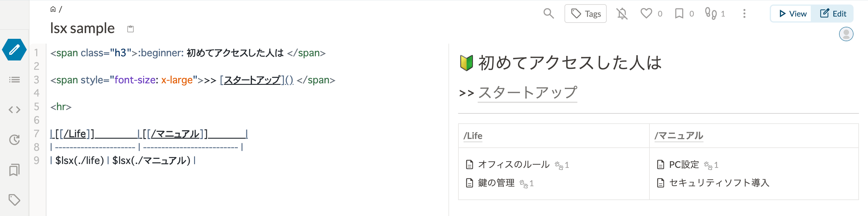Click the tag icon in left sidebar
868x216 pixels.
click(x=14, y=200)
